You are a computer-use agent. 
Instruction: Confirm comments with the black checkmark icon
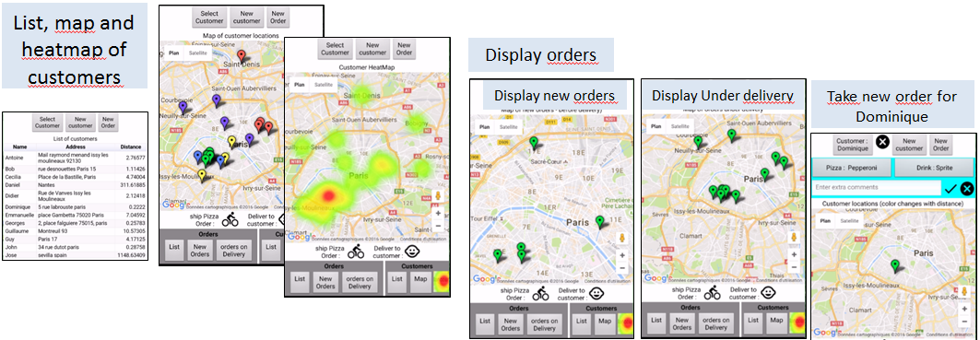pos(950,188)
